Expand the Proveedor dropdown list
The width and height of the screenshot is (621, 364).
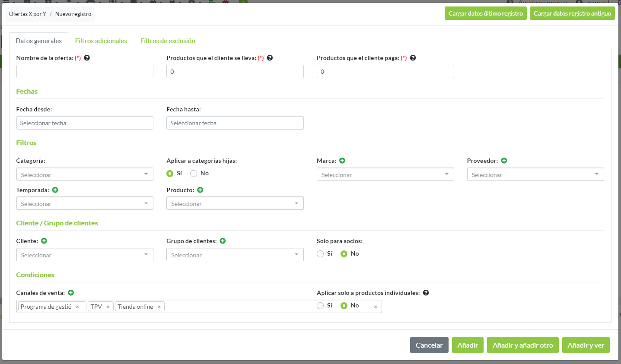(x=535, y=174)
